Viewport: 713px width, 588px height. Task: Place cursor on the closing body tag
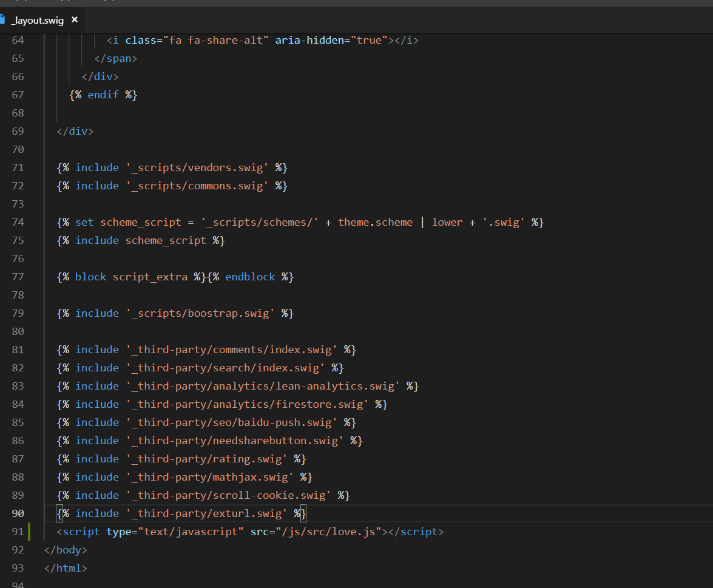[x=66, y=550]
